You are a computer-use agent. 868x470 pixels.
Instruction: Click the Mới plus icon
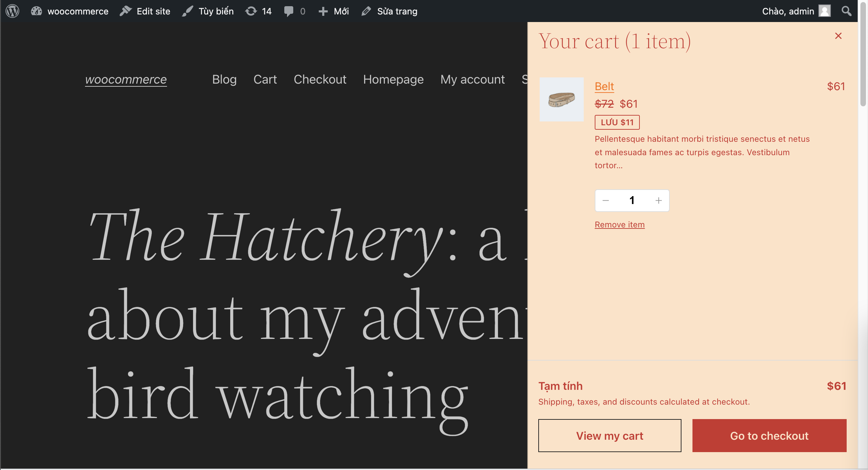click(x=323, y=11)
